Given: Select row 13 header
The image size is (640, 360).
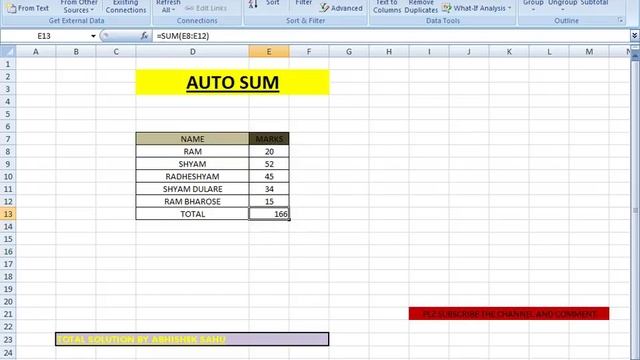Looking at the screenshot, I should point(8,214).
